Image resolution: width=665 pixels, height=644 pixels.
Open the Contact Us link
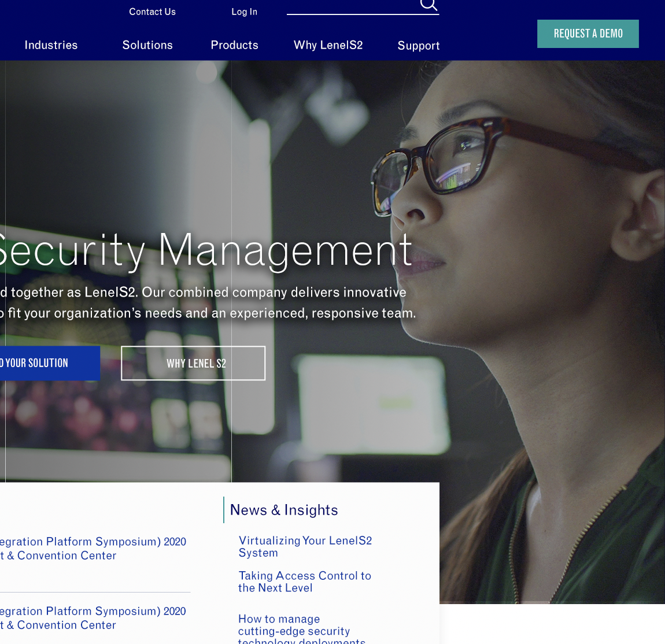click(152, 12)
